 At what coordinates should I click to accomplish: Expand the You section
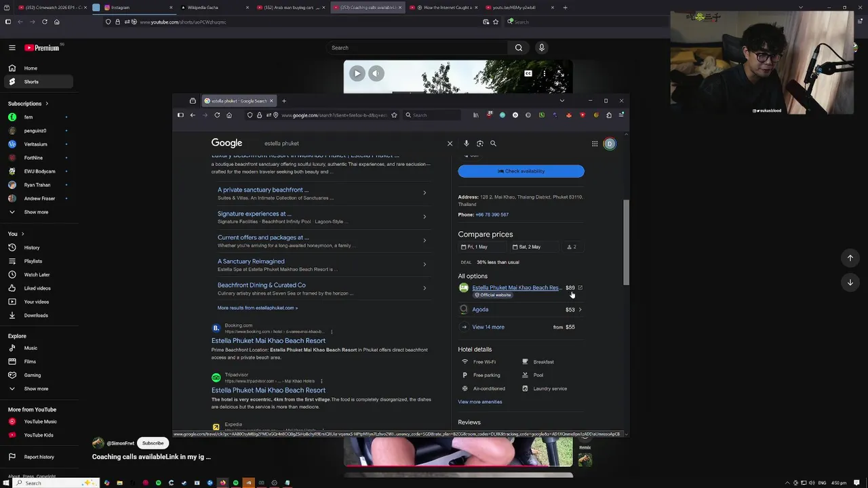[16, 234]
